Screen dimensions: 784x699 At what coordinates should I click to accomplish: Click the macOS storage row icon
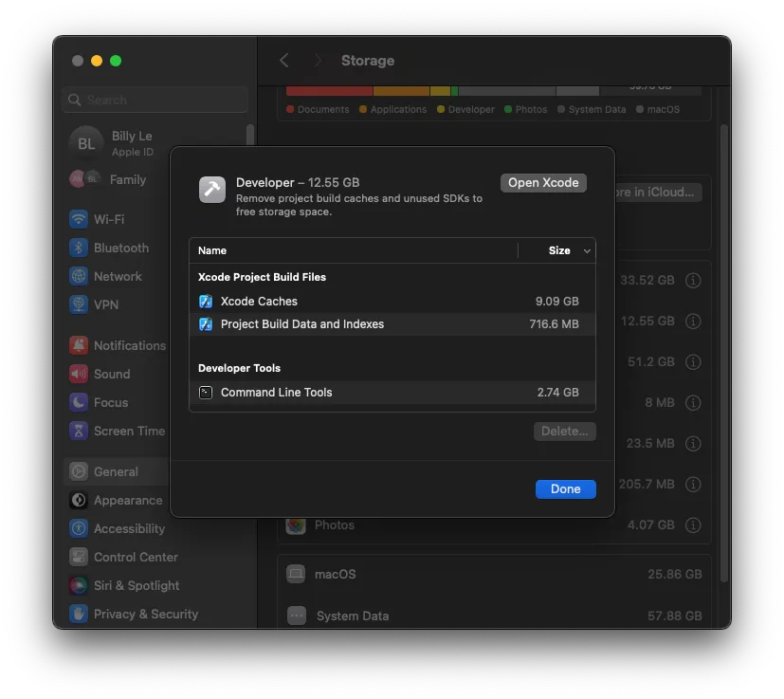[x=296, y=574]
